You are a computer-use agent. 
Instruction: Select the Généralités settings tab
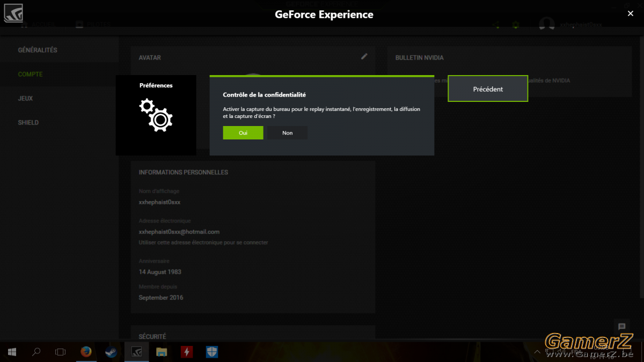pyautogui.click(x=38, y=50)
